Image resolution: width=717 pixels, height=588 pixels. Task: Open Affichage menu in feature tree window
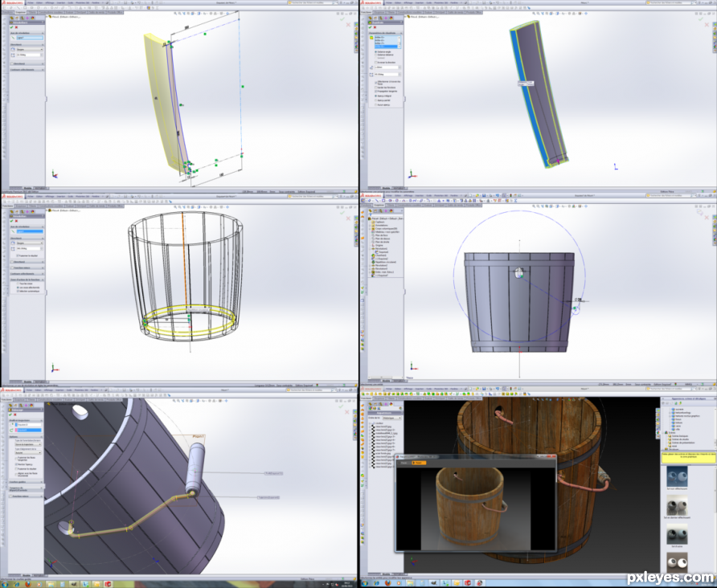408,195
